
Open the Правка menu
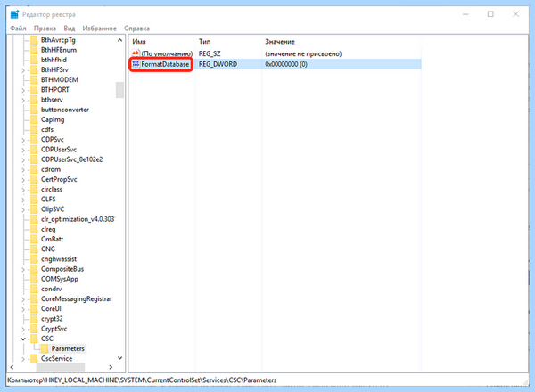tap(45, 29)
